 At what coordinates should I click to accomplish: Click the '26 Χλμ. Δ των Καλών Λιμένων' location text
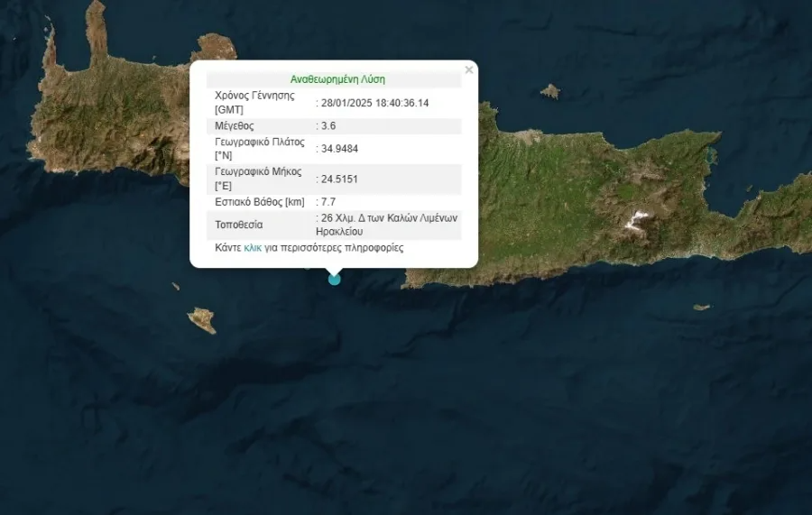(x=389, y=218)
